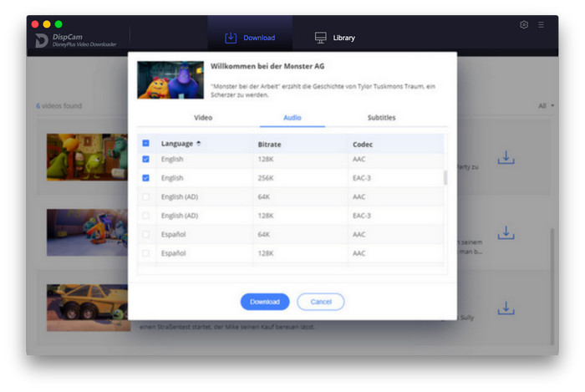Click the Bitrate column header

pyautogui.click(x=269, y=145)
